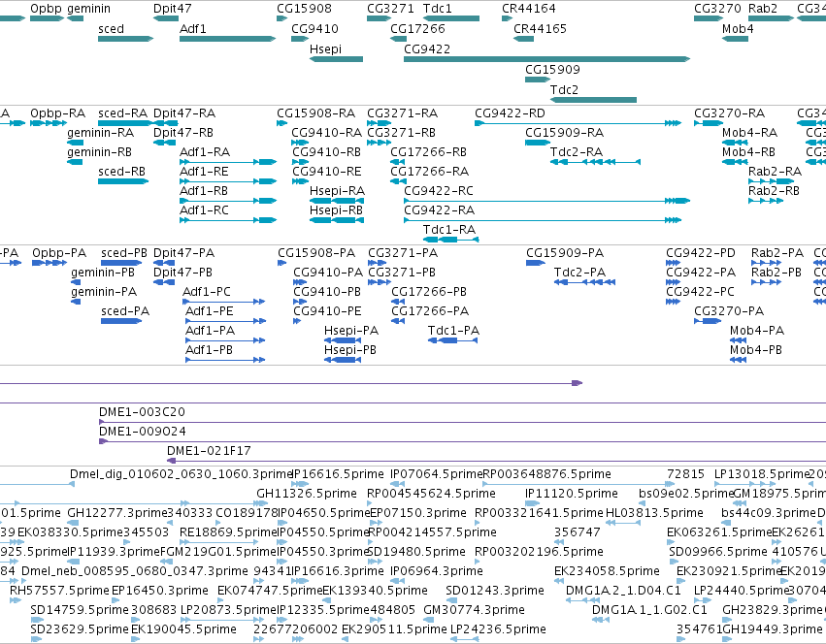Open the Tdc1-PA protein label
826x644 pixels.
[453, 331]
